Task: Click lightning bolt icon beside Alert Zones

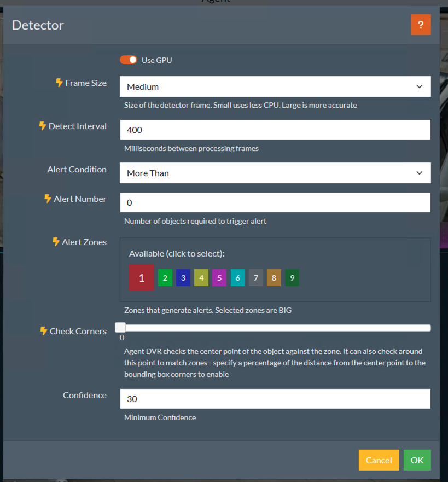Action: click(56, 242)
